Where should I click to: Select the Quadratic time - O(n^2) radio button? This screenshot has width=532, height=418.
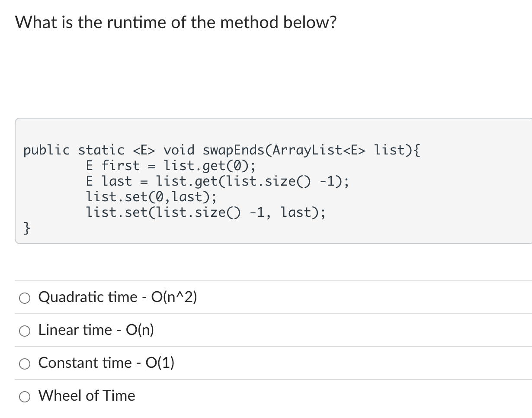tap(25, 298)
